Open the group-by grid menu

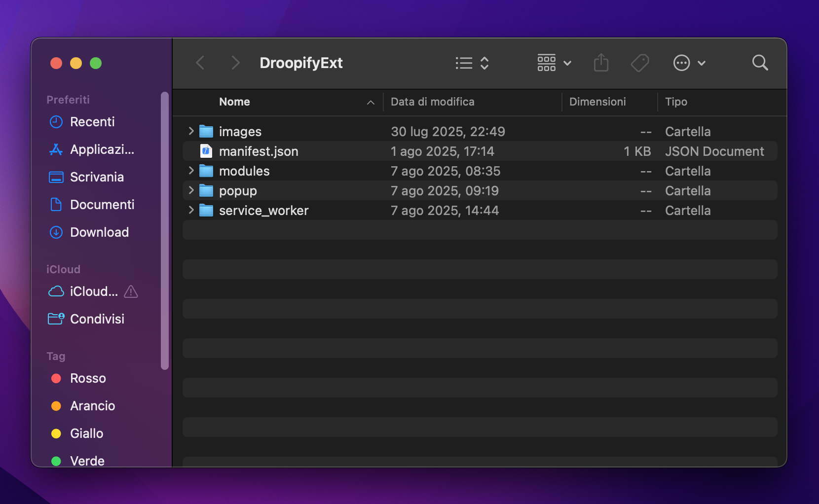[x=554, y=63]
